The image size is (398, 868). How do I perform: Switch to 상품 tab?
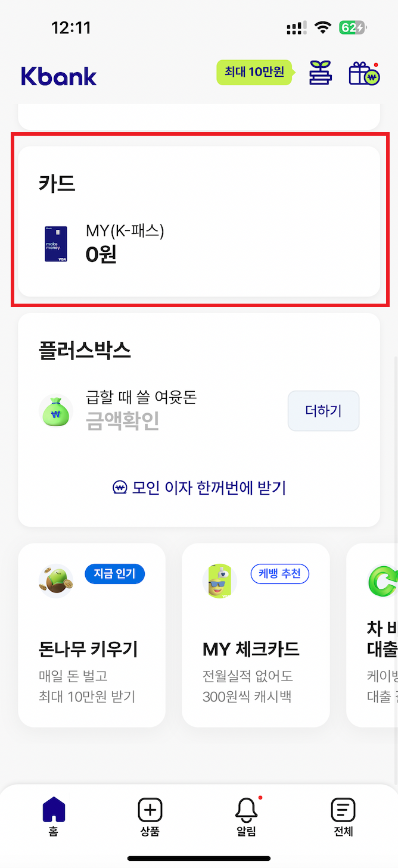pos(150,817)
